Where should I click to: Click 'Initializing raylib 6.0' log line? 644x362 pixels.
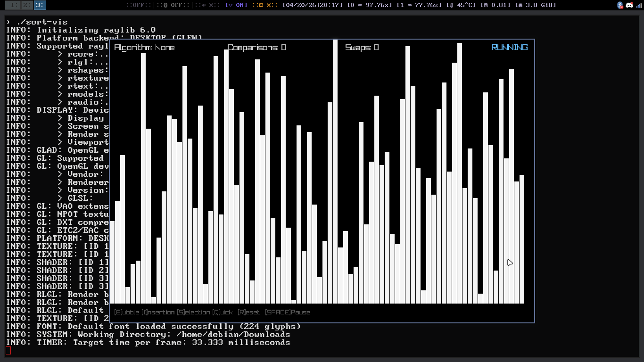click(x=81, y=30)
